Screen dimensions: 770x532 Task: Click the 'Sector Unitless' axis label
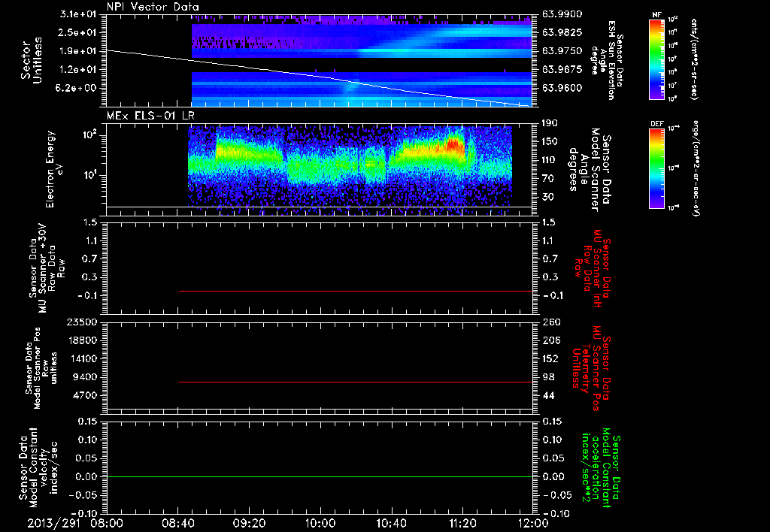(x=32, y=60)
